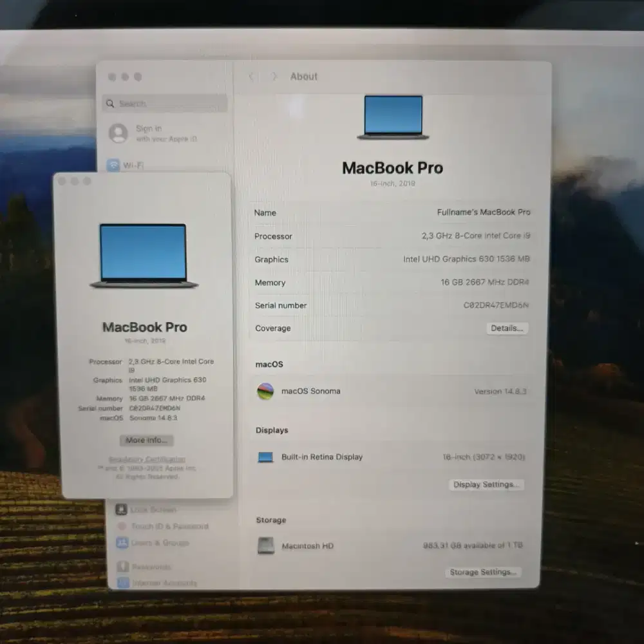Viewport: 644px width, 644px height.
Task: Click the macOS Sonoma app icon
Action: click(x=267, y=391)
